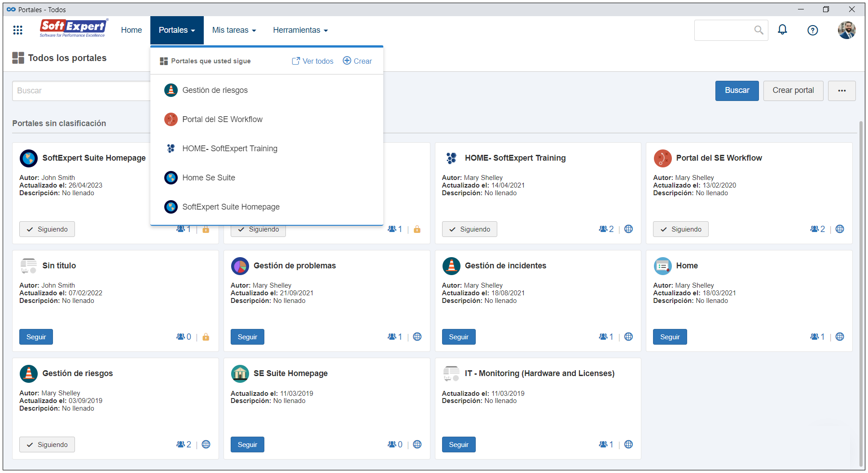The height and width of the screenshot is (473, 868).
Task: Click the IT - Monitoring card icon
Action: click(x=451, y=373)
